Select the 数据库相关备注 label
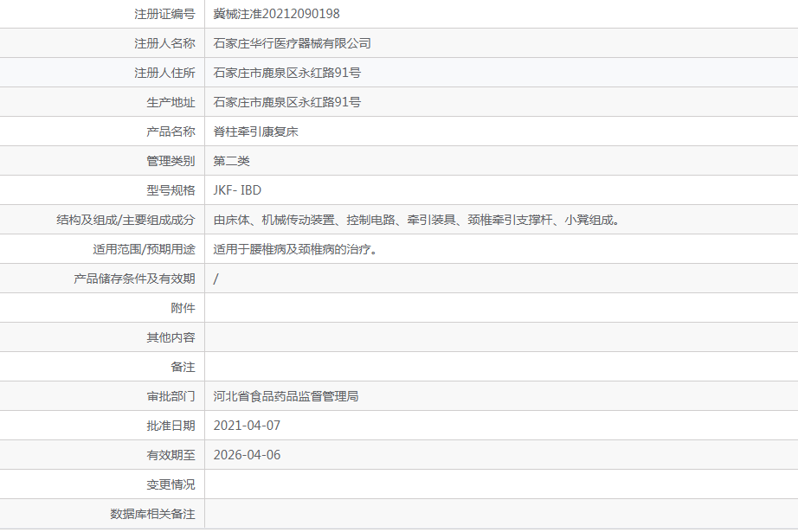The height and width of the screenshot is (532, 798). pyautogui.click(x=152, y=514)
